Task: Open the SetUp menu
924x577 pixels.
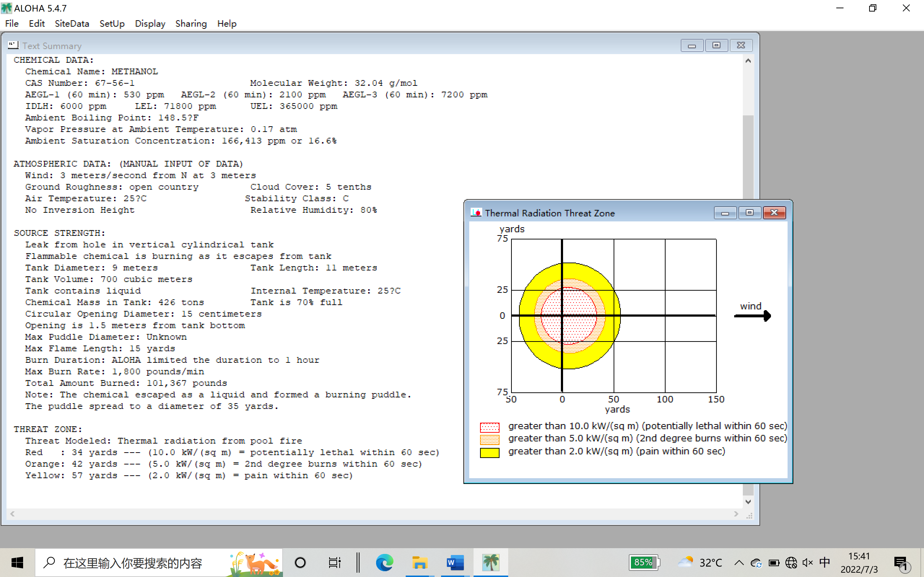Action: coord(112,24)
